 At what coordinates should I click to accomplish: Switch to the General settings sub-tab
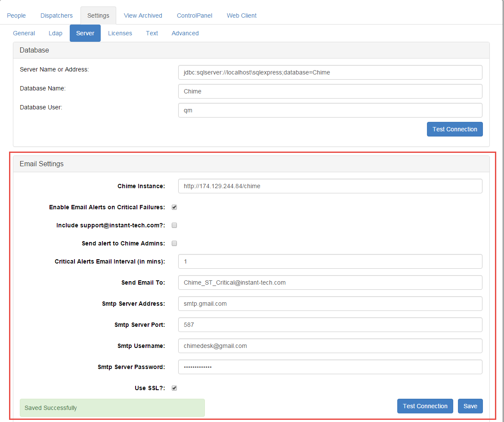(24, 33)
